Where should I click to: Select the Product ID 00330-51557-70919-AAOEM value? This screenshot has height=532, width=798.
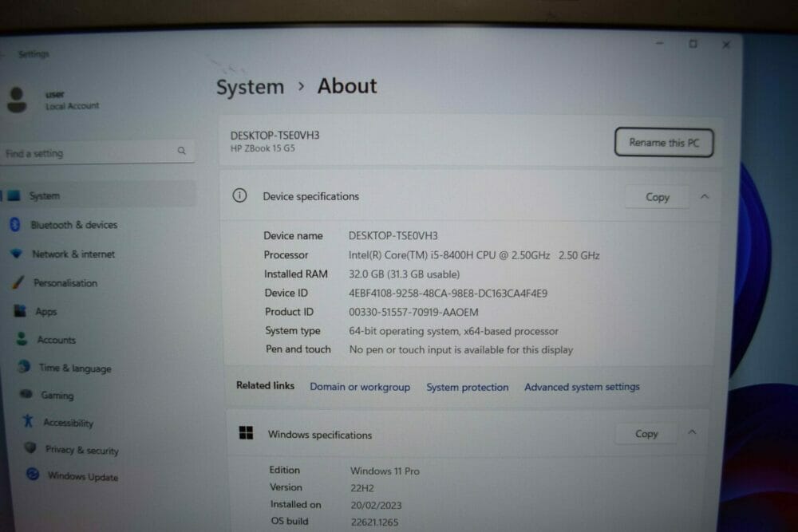pos(413,312)
